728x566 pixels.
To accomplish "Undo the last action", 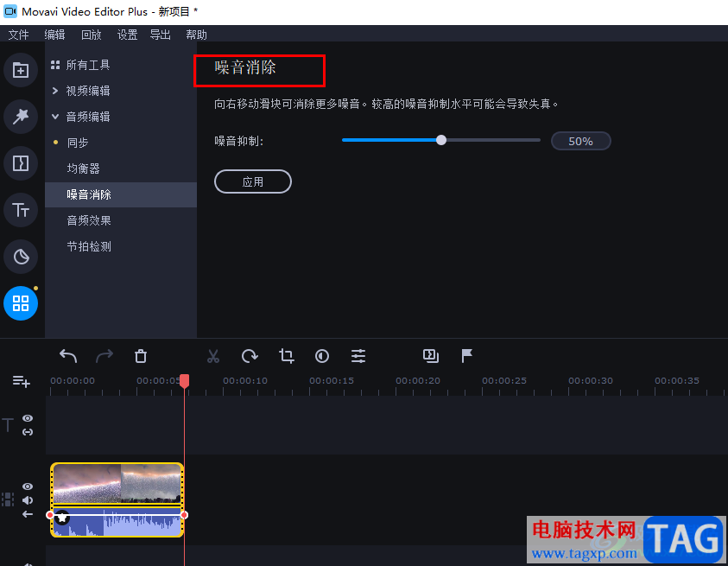I will [68, 356].
